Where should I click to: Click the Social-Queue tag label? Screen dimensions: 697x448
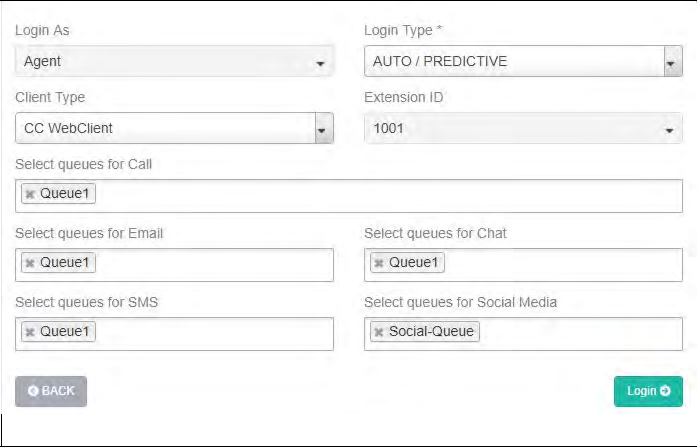[432, 332]
